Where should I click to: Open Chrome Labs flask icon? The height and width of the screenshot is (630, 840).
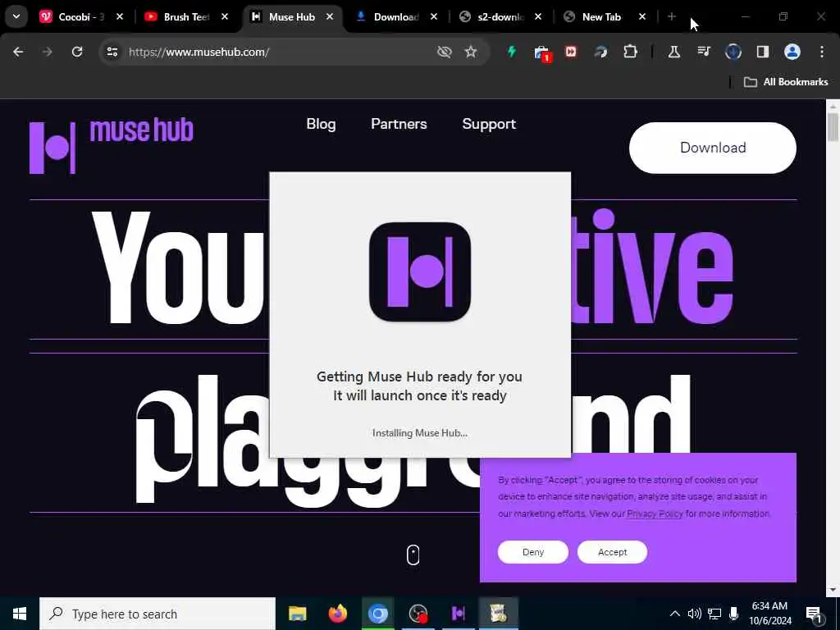(674, 52)
